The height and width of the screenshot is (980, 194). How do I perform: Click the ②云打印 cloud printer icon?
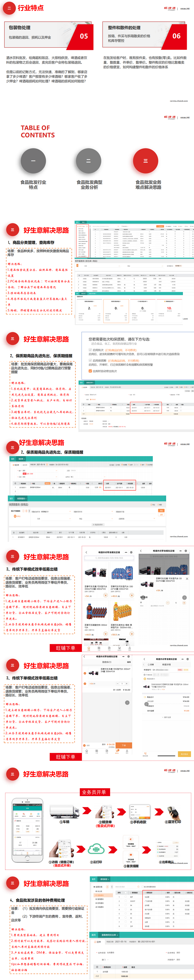pos(96,849)
